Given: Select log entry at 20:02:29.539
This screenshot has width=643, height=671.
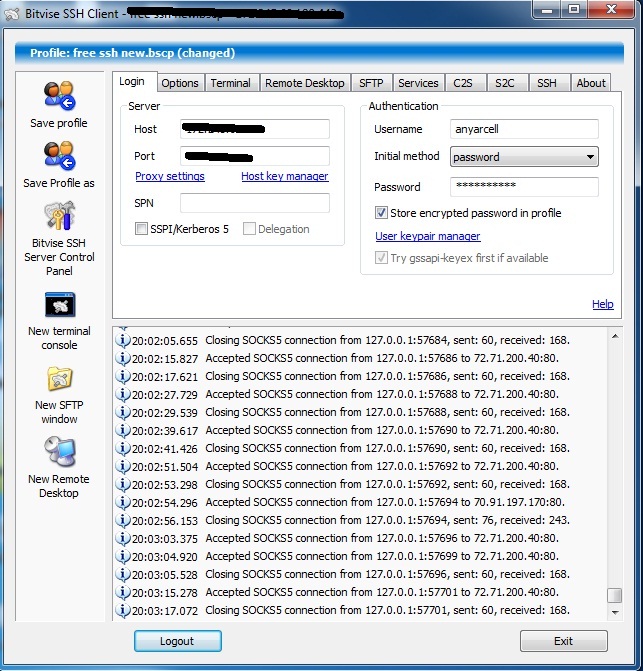Looking at the screenshot, I should point(343,412).
